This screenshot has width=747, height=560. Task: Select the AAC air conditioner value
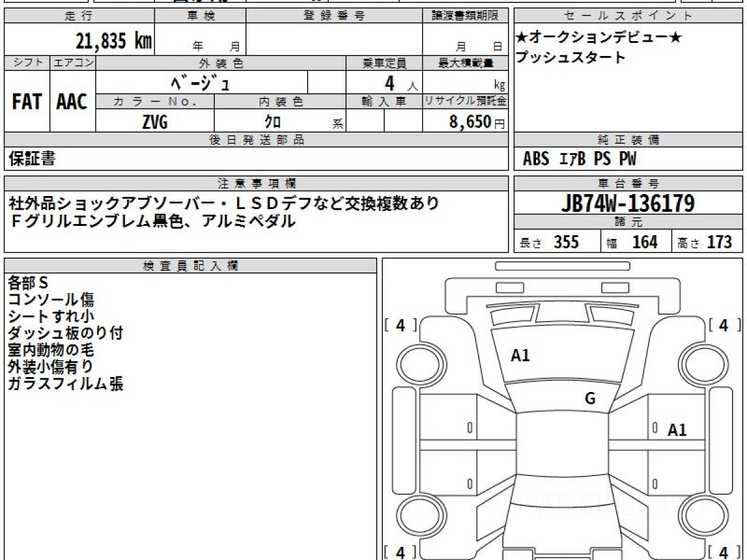[72, 101]
